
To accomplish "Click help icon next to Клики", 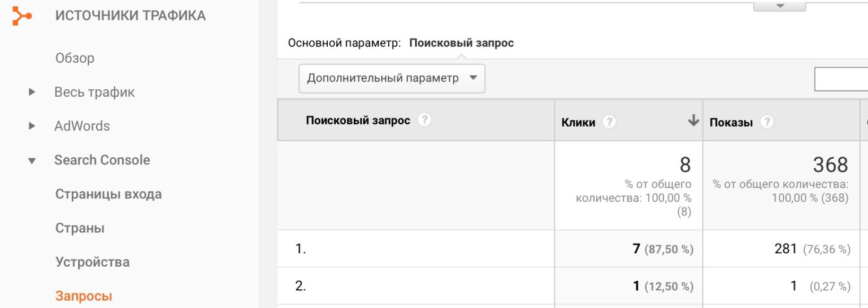I will pyautogui.click(x=609, y=122).
